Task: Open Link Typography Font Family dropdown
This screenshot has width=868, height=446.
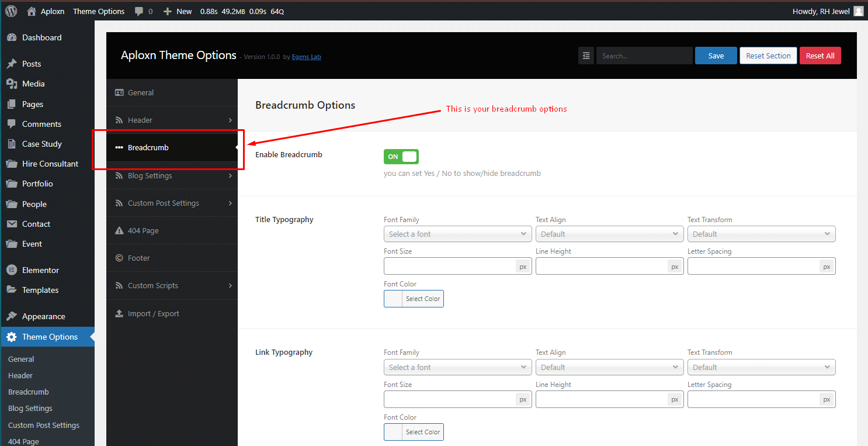Action: pyautogui.click(x=457, y=367)
